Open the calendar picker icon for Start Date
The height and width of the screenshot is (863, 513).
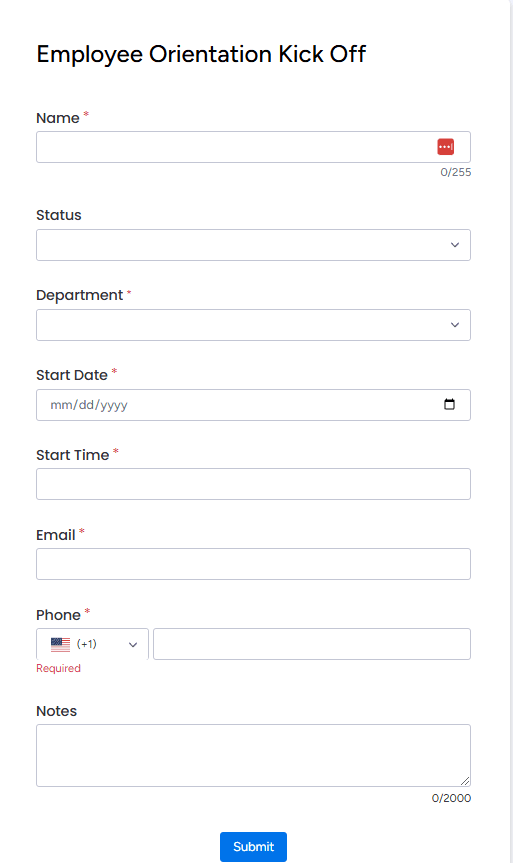pos(449,405)
